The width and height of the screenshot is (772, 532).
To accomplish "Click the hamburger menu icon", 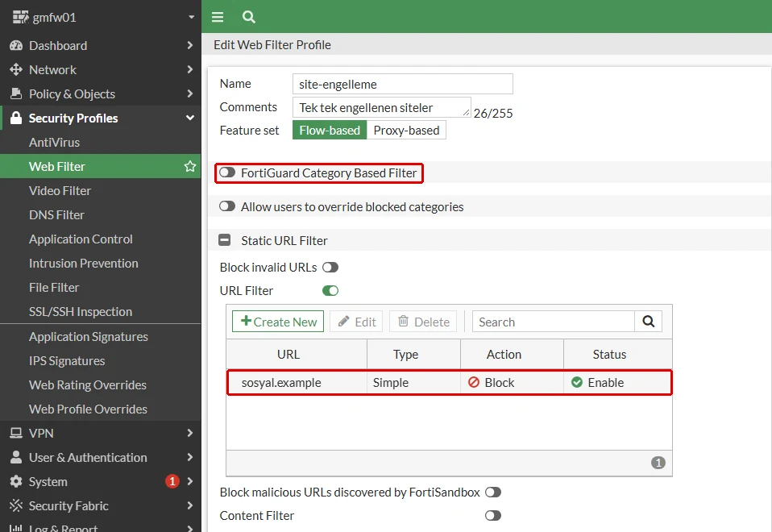I will point(218,17).
